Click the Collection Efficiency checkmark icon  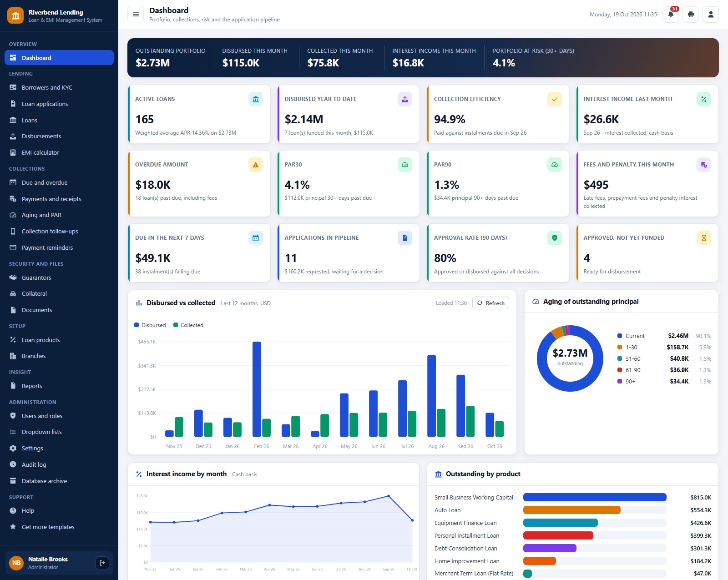point(555,99)
